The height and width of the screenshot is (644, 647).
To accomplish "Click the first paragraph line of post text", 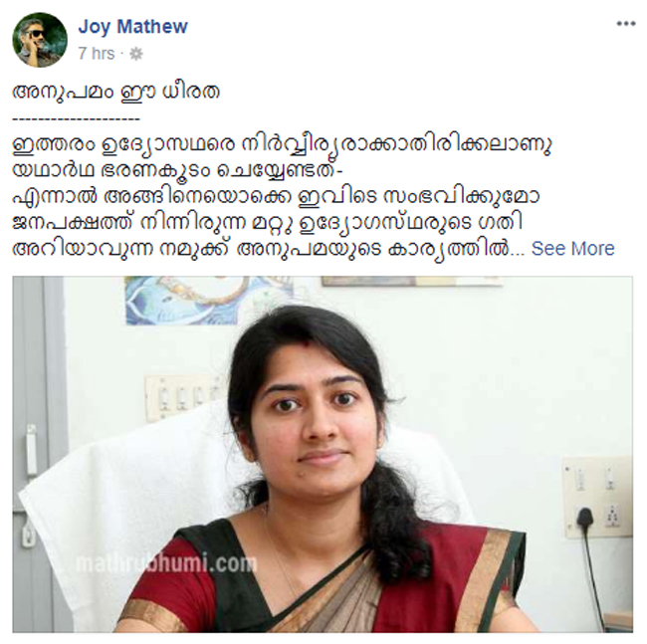I will pos(282,144).
